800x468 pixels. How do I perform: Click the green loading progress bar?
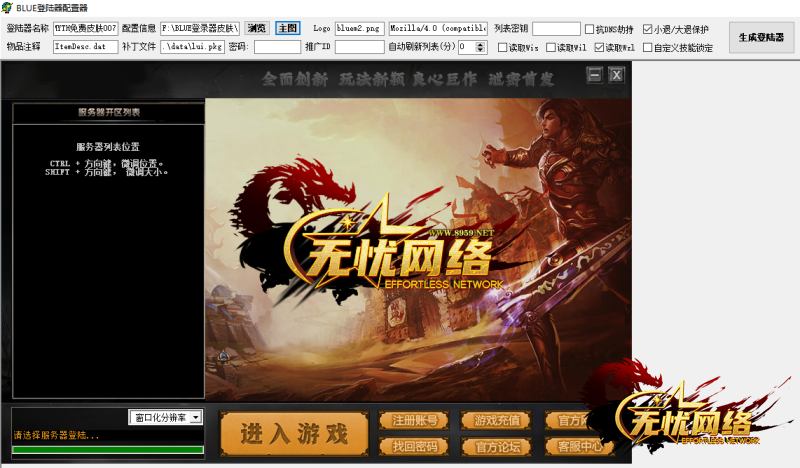pos(108,450)
